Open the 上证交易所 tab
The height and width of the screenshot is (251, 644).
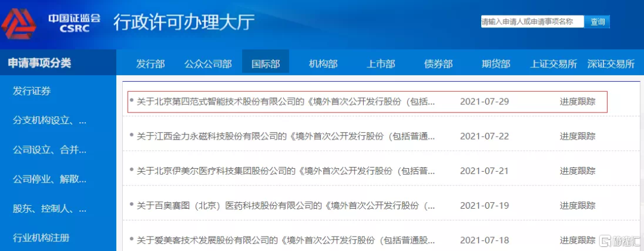(x=553, y=64)
